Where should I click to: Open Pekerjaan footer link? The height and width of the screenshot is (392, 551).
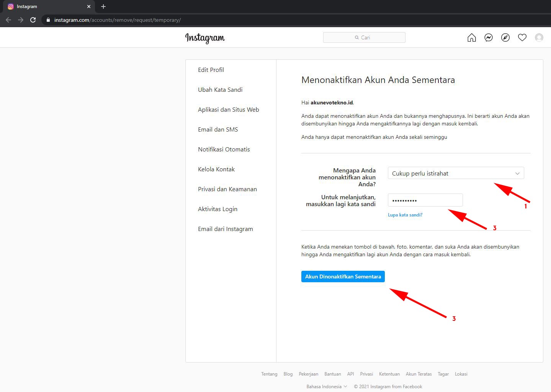pos(309,374)
